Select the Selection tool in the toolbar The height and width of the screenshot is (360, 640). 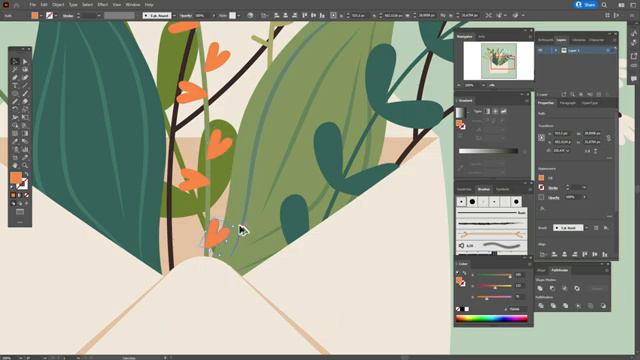point(15,62)
